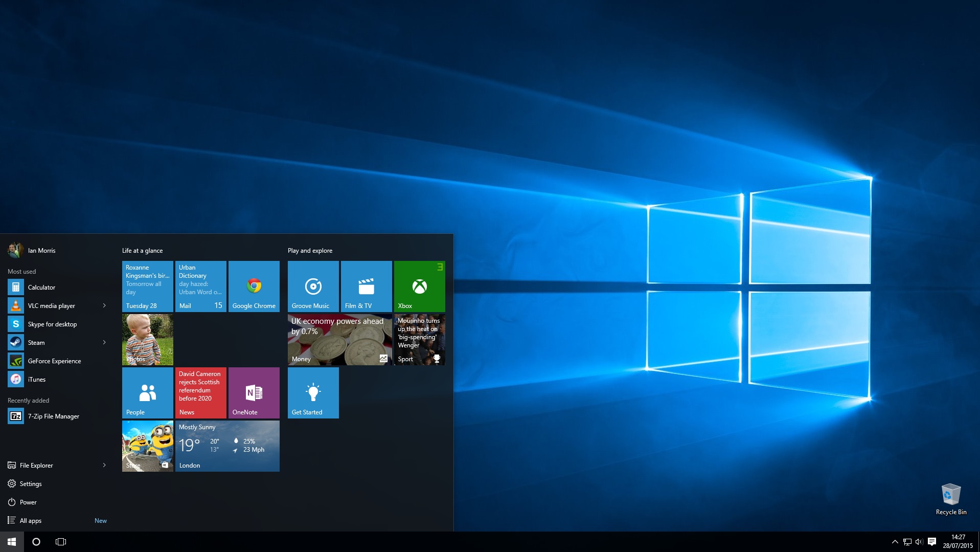Open the Google Chrome tile
This screenshot has width=980, height=552.
tap(254, 286)
